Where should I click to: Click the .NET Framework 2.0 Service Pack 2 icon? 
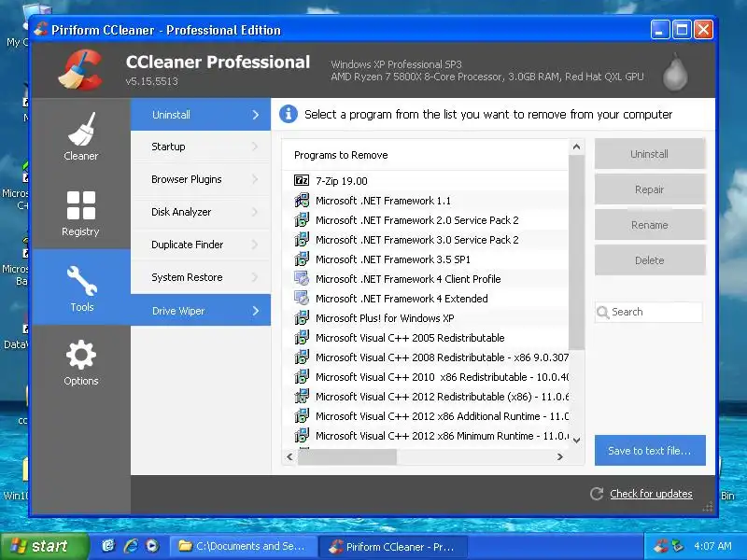[x=302, y=219]
